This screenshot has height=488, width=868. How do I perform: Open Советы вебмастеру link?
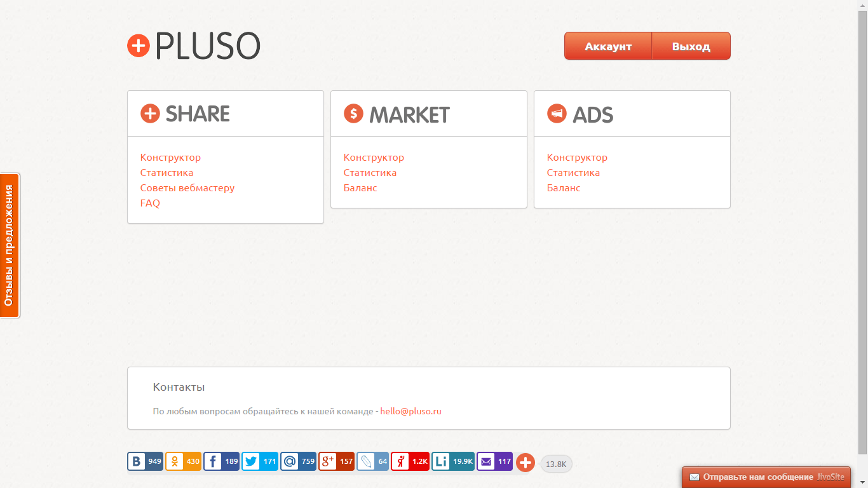pyautogui.click(x=187, y=188)
